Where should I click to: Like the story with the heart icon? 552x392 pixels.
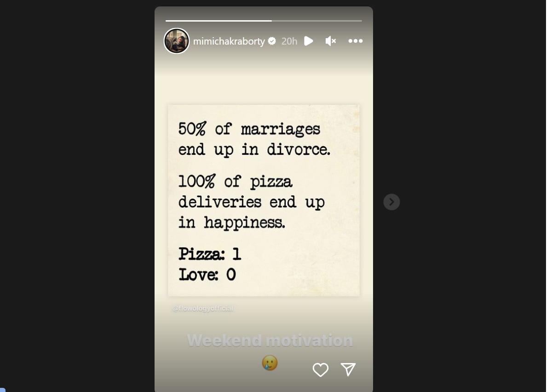(321, 369)
